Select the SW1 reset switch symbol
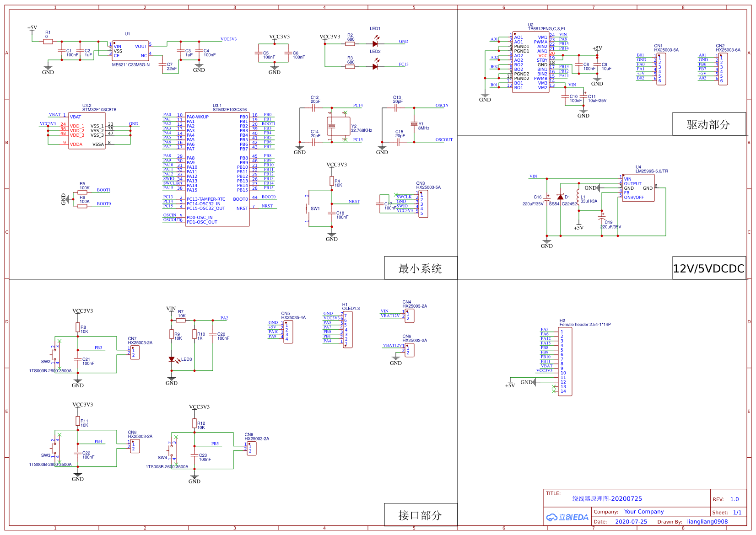The image size is (756, 535). (308, 209)
